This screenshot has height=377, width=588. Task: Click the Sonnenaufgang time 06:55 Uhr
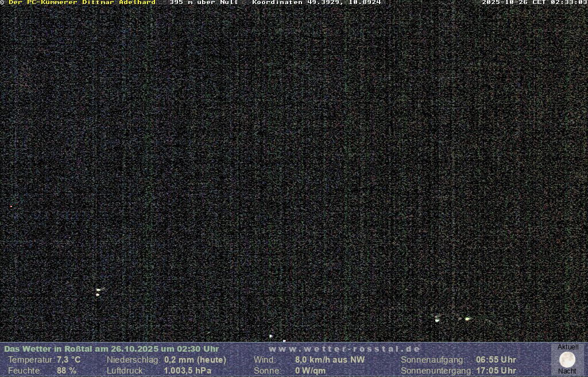pyautogui.click(x=496, y=360)
